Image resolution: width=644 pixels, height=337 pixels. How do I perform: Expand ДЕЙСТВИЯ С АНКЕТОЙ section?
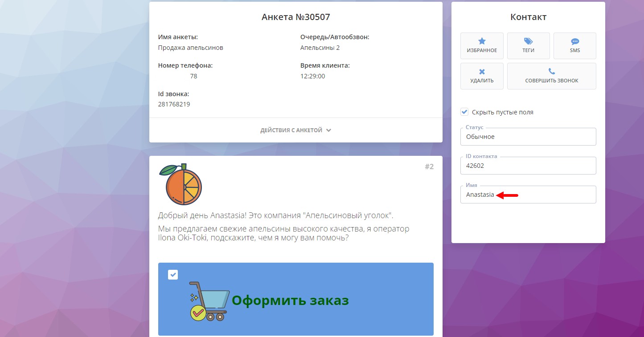click(295, 130)
